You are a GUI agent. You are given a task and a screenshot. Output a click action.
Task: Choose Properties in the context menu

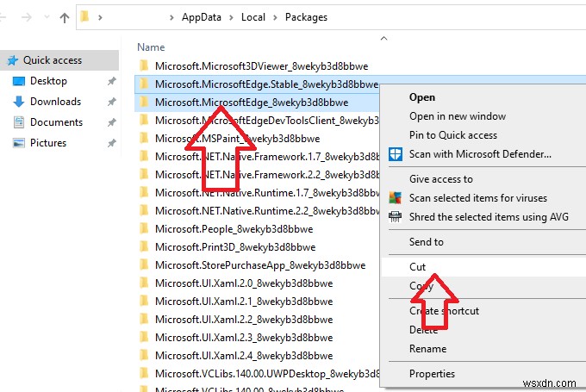pyautogui.click(x=432, y=374)
